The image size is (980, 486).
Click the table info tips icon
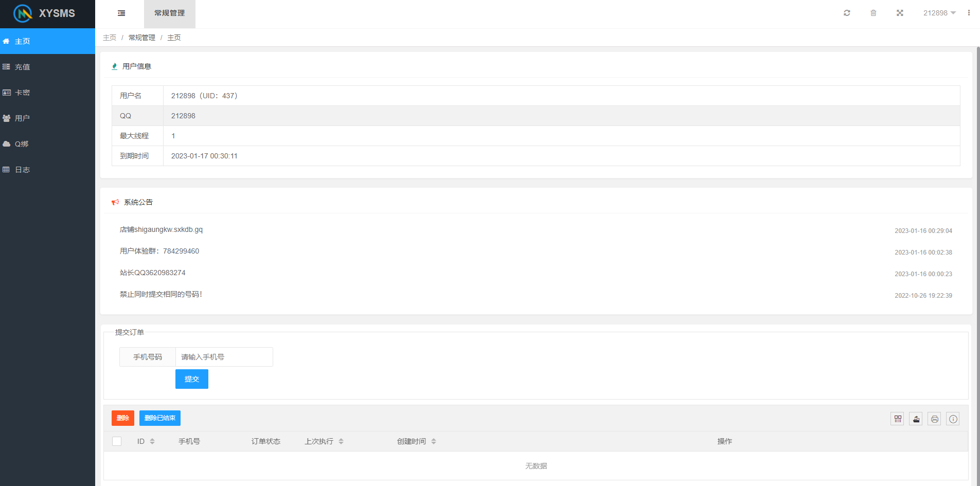tap(953, 419)
